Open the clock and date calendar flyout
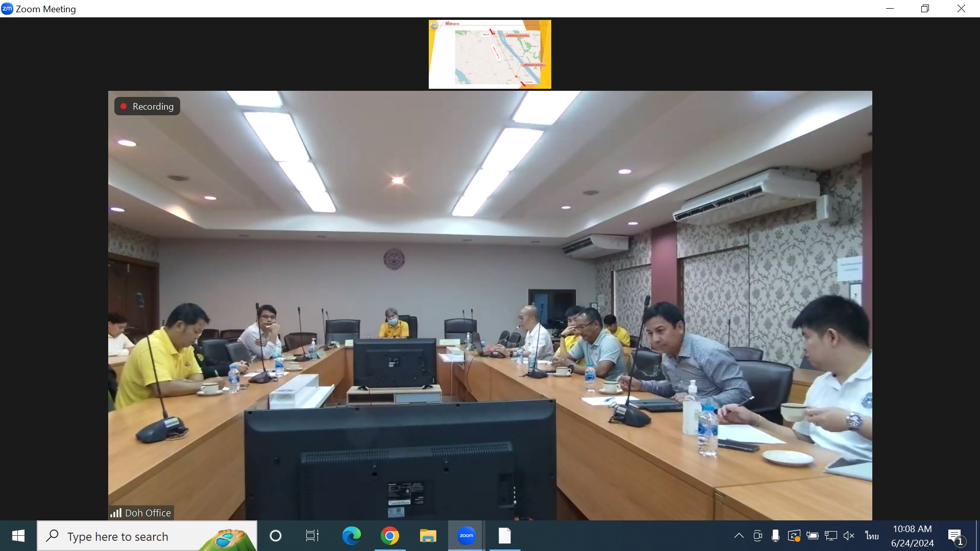 pyautogui.click(x=912, y=536)
